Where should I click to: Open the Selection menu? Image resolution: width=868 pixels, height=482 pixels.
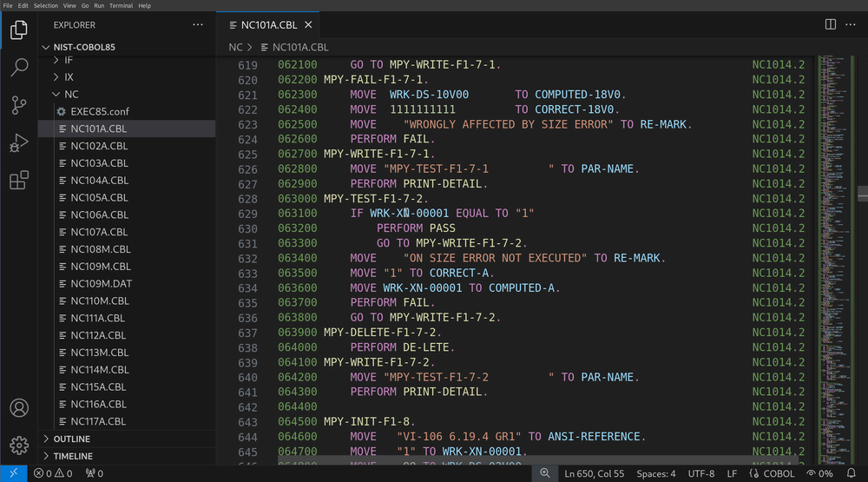pos(46,5)
